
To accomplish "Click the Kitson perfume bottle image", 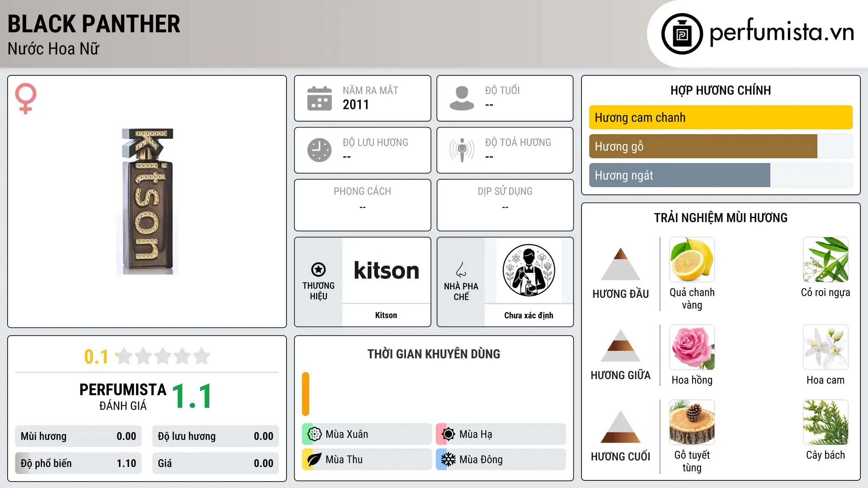I will pos(147,201).
